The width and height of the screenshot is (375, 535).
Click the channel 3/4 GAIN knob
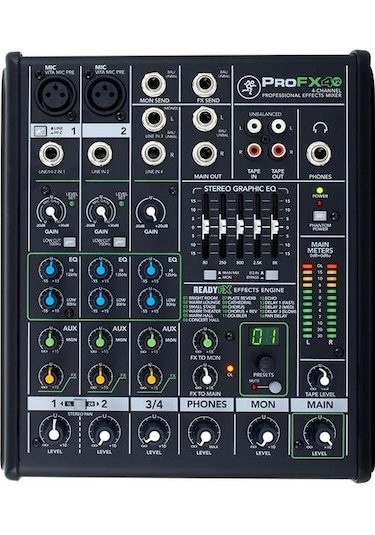pos(151,212)
